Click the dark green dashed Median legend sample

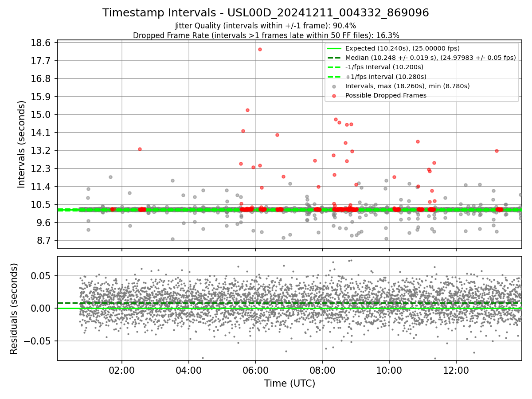click(x=334, y=58)
